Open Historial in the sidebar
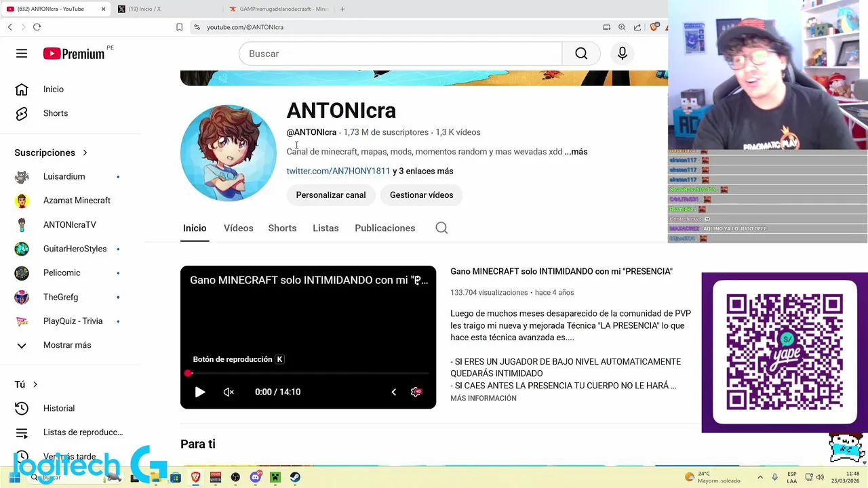The height and width of the screenshot is (488, 868). pyautogui.click(x=58, y=408)
